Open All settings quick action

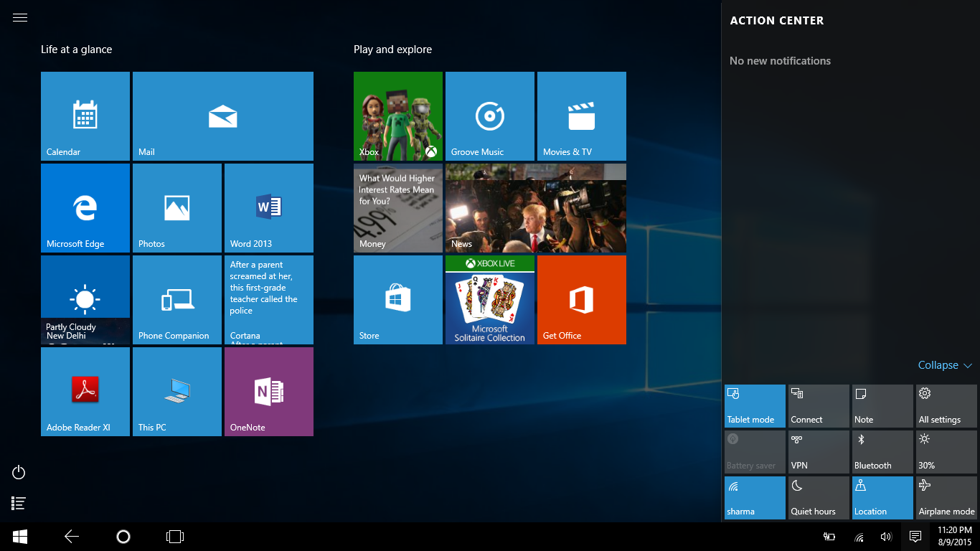[946, 406]
